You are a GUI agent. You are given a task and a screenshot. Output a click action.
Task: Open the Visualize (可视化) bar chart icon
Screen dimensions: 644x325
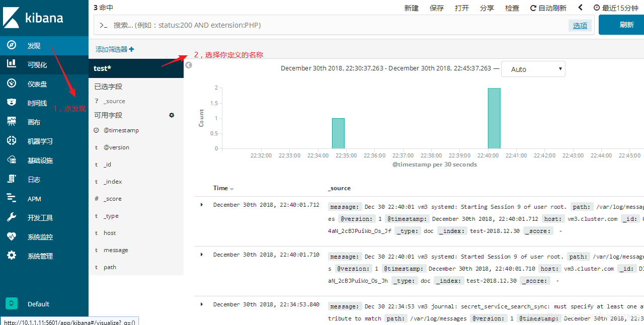point(12,64)
